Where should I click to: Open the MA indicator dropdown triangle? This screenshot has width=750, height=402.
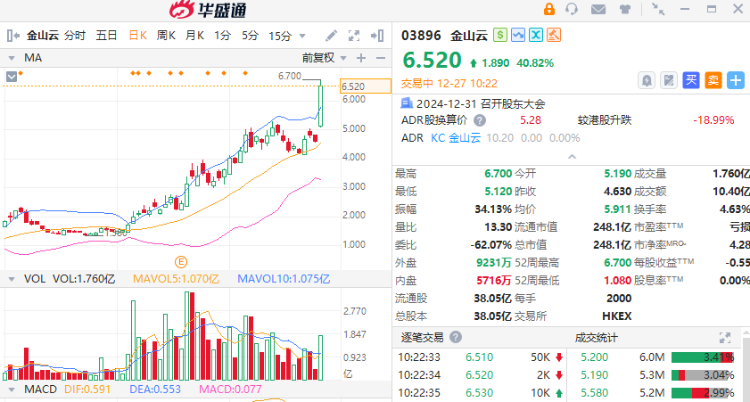click(11, 58)
